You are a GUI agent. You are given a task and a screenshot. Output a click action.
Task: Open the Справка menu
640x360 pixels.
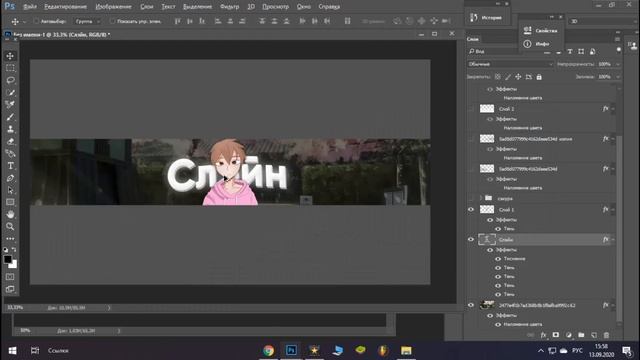tap(329, 7)
